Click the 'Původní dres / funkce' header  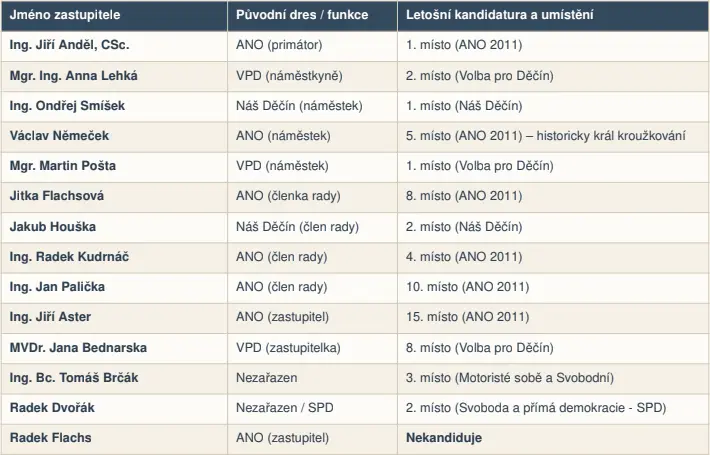tap(302, 15)
